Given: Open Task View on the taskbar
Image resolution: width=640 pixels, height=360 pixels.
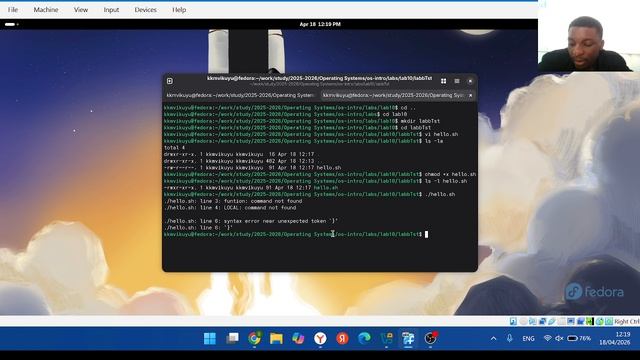Looking at the screenshot, I should coord(232,338).
